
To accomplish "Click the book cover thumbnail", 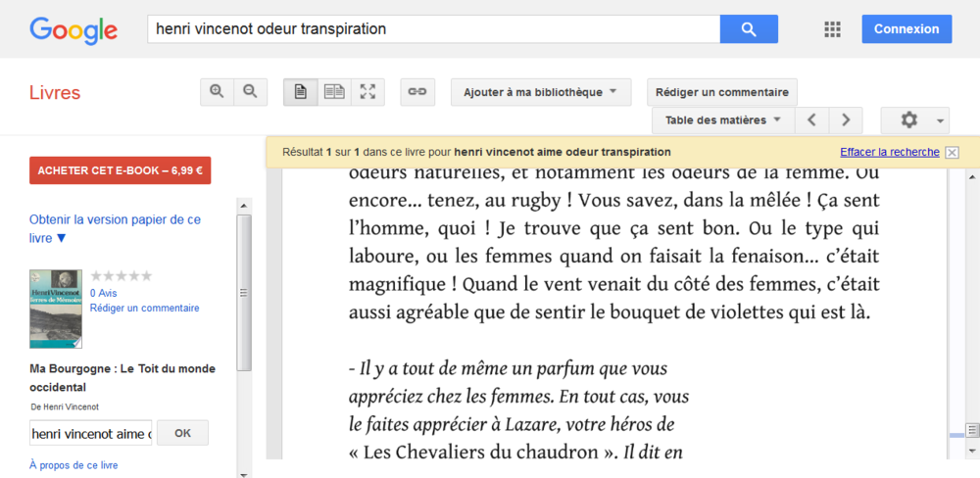I will point(56,309).
